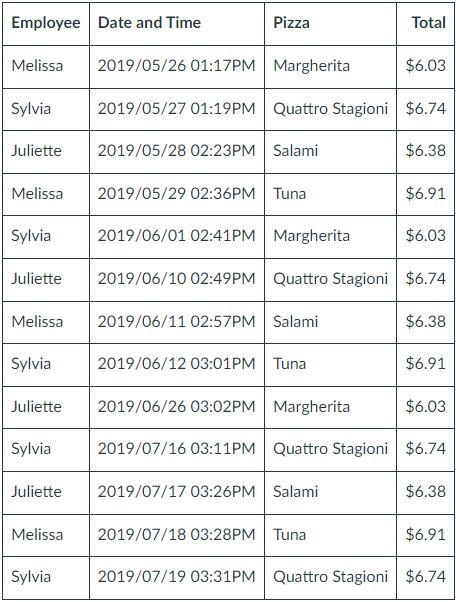Click the Employee column header

pos(46,23)
